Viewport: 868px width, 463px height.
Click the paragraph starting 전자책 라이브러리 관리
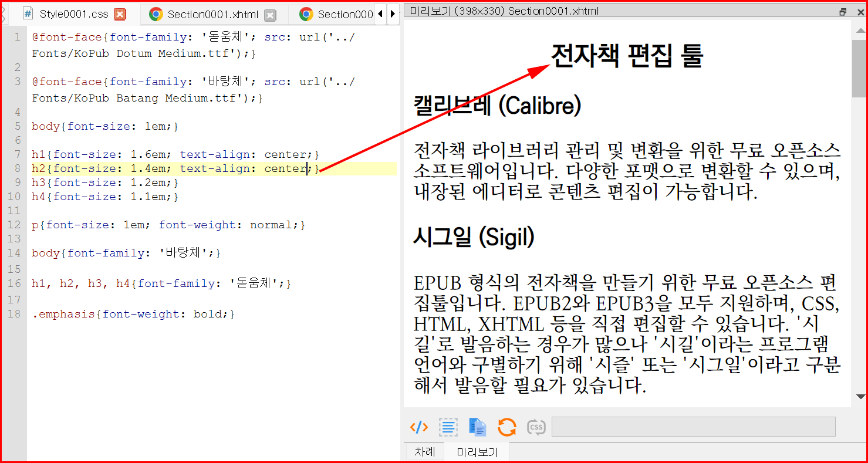(x=627, y=171)
